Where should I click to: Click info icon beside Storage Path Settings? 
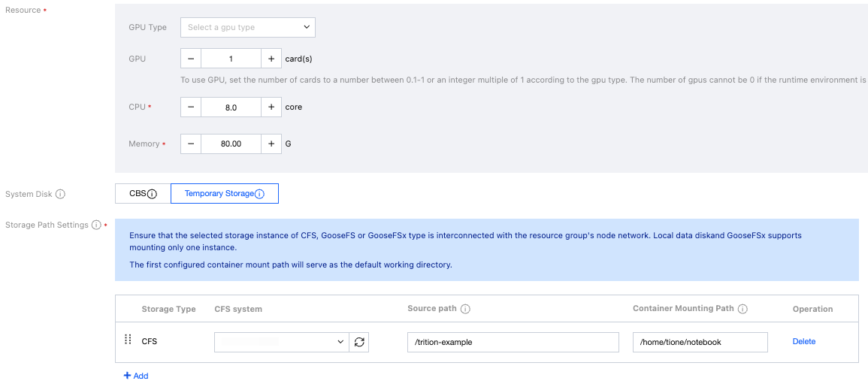(96, 225)
